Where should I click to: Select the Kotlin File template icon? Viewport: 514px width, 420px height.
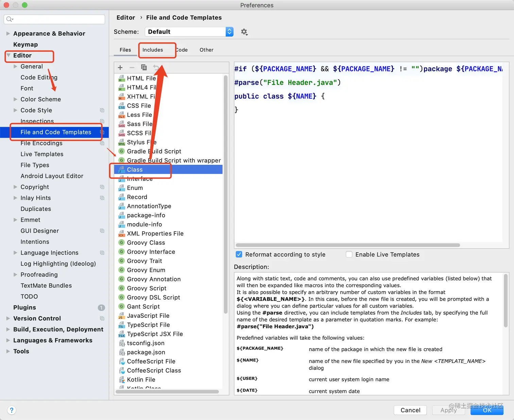[121, 380]
